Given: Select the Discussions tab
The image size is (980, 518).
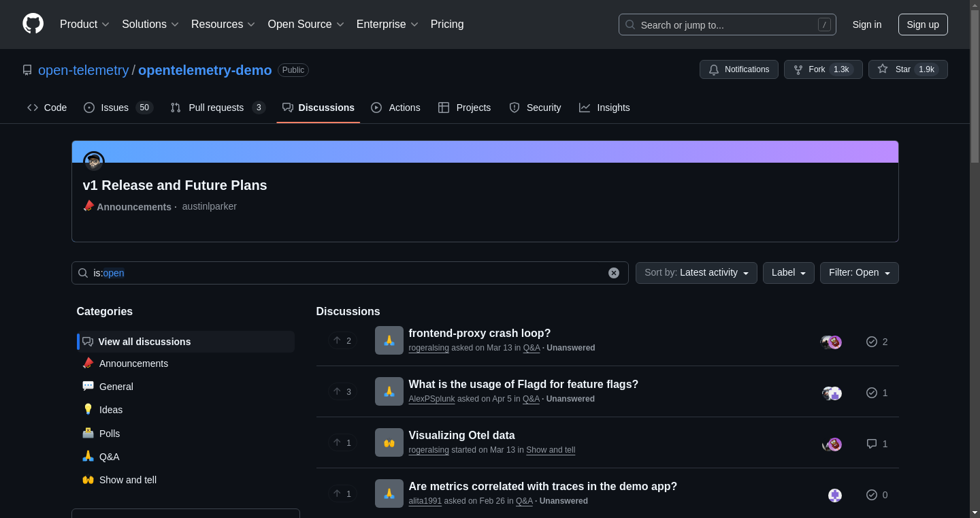Looking at the screenshot, I should coord(318,108).
